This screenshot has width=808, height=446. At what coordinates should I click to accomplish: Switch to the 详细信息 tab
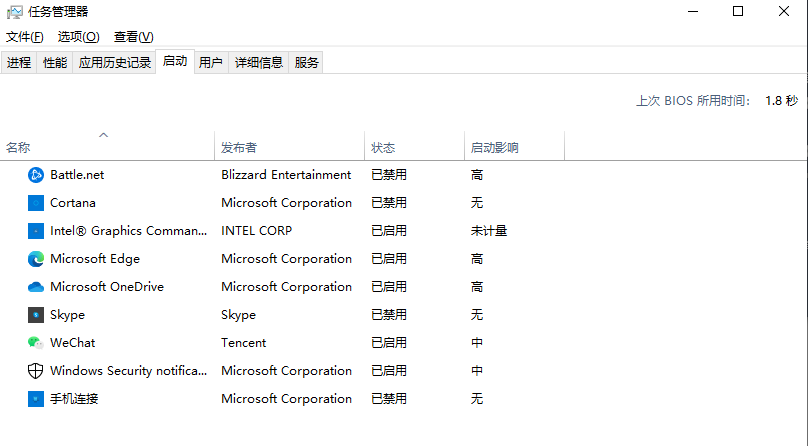[259, 62]
